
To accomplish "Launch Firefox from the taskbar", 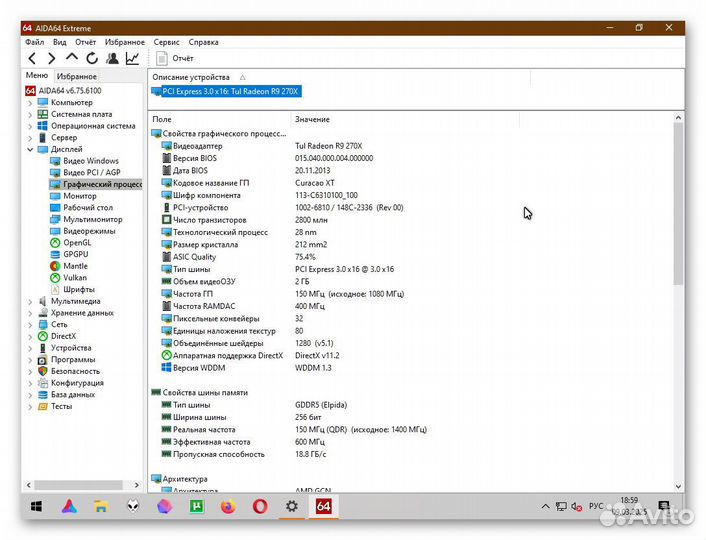I will pos(228,506).
